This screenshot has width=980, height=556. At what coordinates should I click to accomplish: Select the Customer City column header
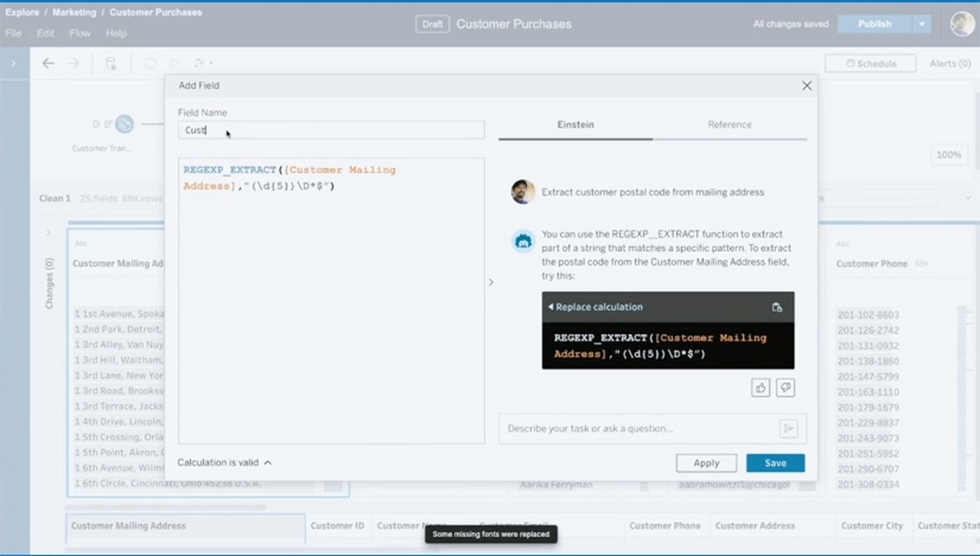pos(871,526)
